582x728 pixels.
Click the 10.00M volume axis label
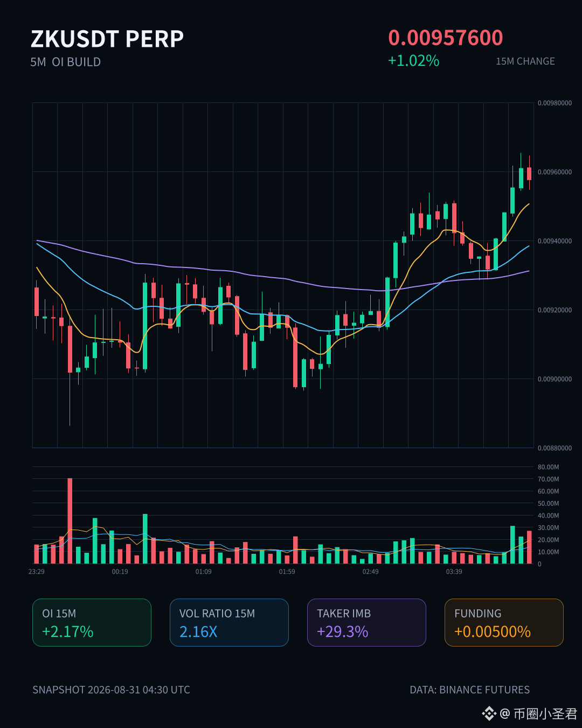coord(548,552)
